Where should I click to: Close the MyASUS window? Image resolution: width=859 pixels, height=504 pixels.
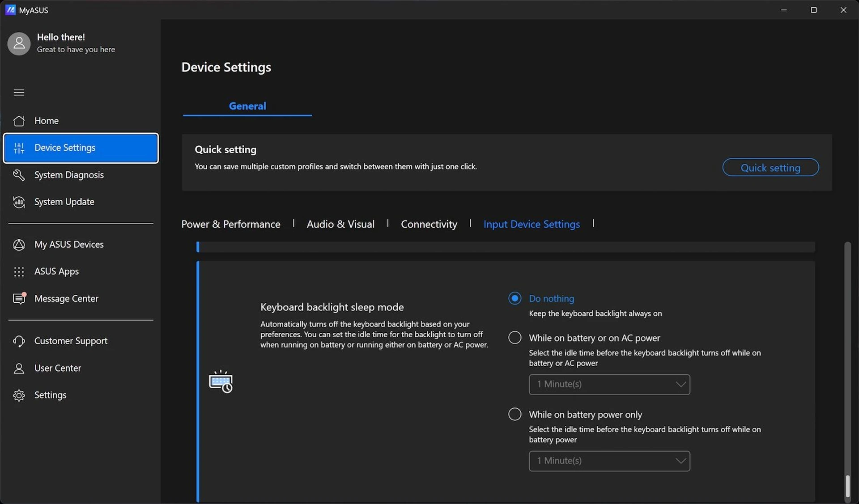[843, 10]
